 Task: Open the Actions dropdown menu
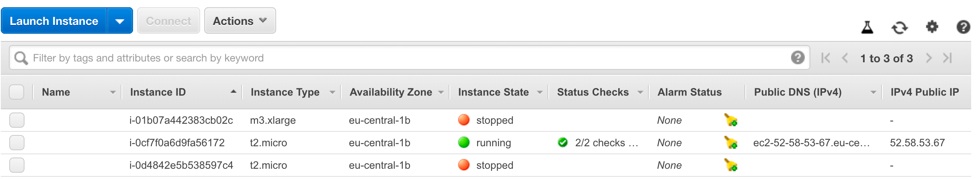(240, 20)
